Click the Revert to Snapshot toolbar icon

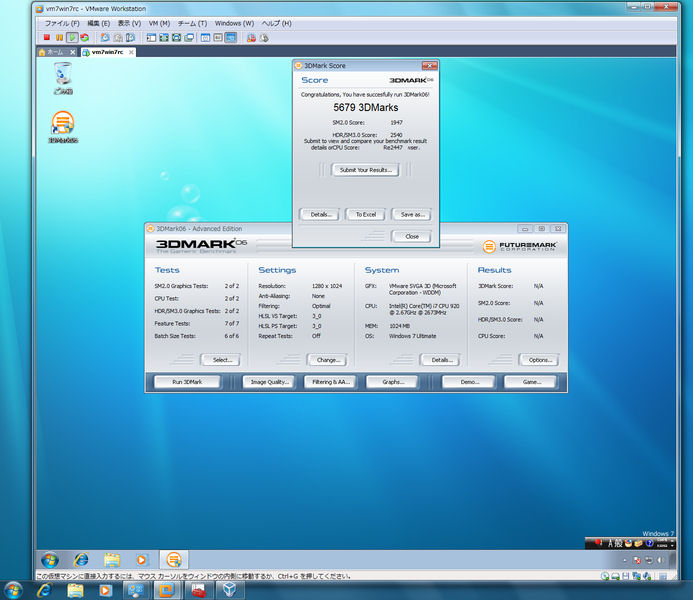click(x=118, y=38)
